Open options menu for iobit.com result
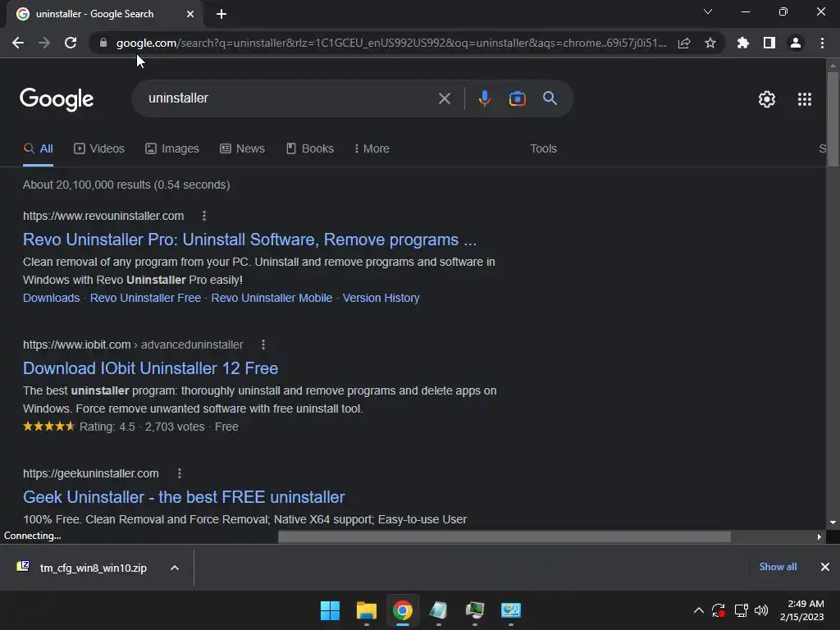Viewport: 840px width, 630px height. point(263,345)
